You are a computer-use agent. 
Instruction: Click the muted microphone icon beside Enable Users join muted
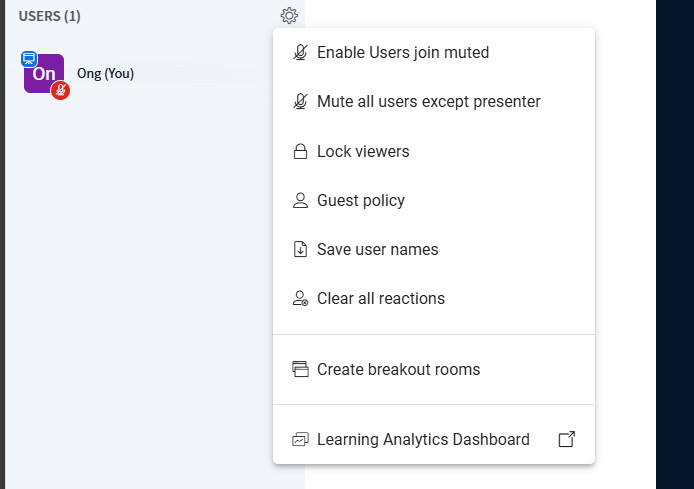299,52
